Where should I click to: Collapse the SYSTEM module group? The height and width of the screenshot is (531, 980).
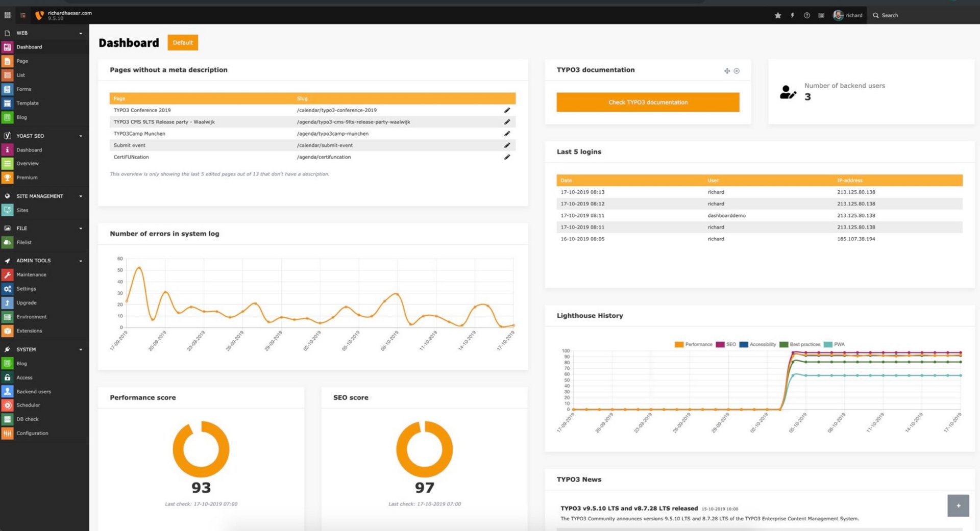[x=44, y=349]
